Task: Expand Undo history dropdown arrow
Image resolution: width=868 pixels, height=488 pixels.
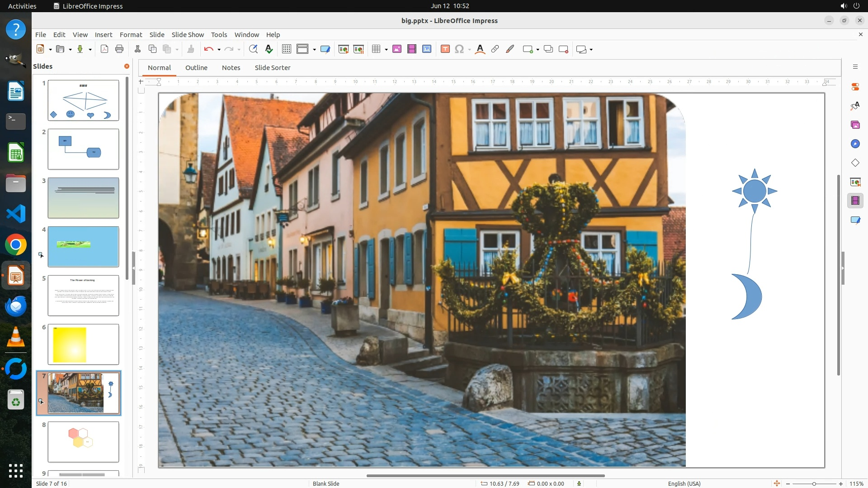Action: [219, 49]
